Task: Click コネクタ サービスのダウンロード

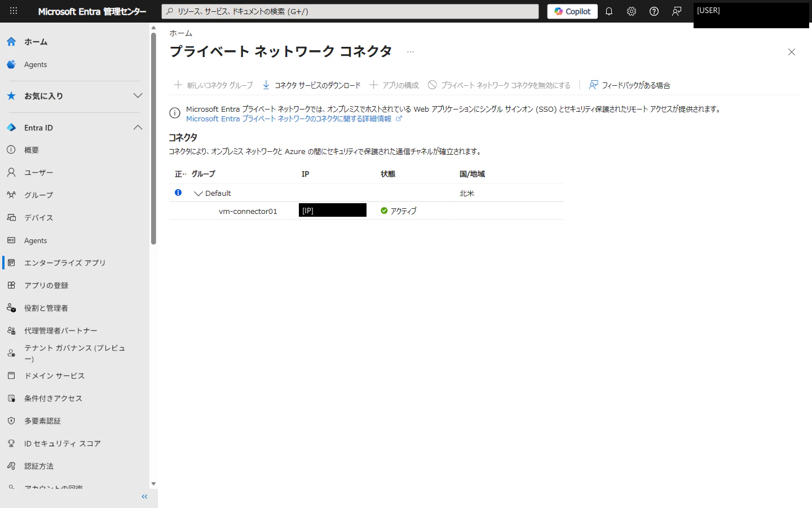Action: pyautogui.click(x=311, y=85)
